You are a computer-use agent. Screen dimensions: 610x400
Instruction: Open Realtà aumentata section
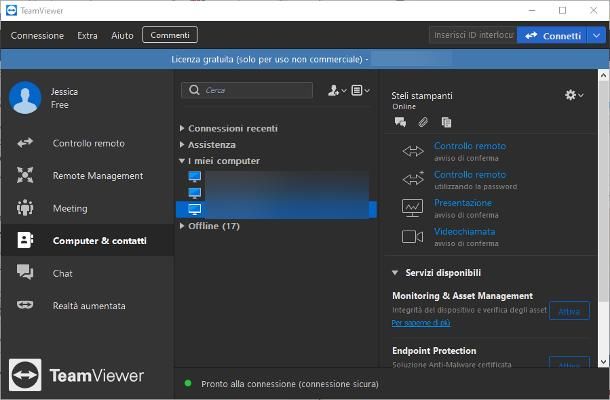[88, 306]
